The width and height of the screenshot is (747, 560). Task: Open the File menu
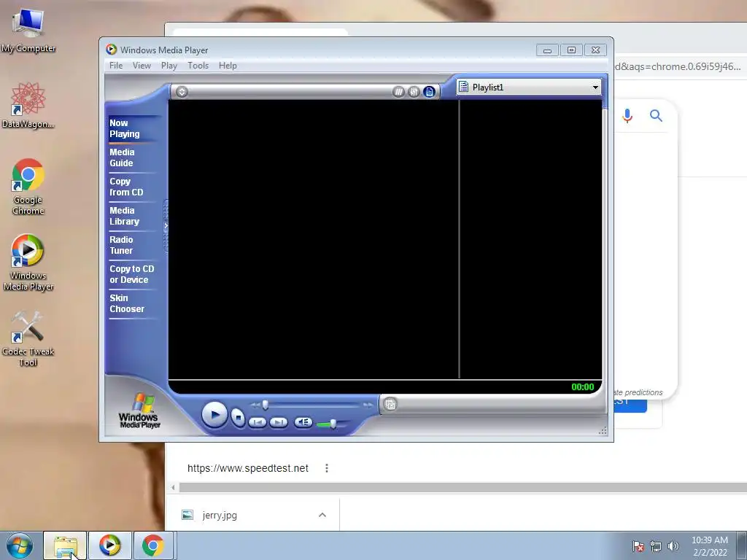point(116,66)
